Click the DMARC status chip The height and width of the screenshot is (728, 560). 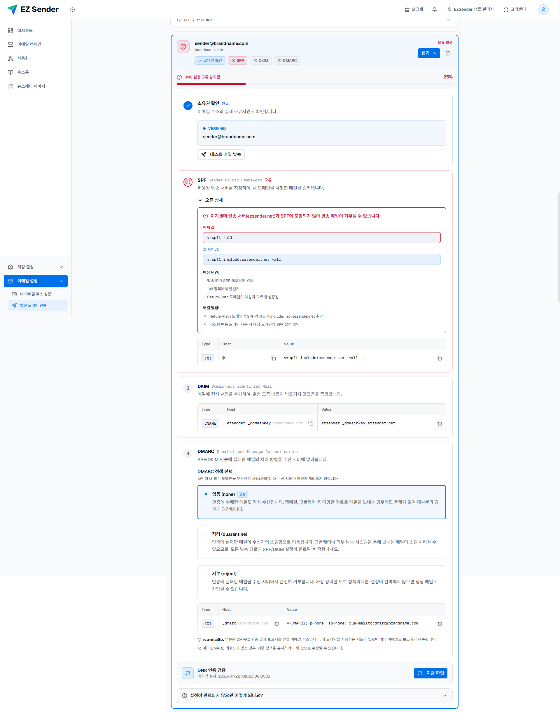[287, 60]
